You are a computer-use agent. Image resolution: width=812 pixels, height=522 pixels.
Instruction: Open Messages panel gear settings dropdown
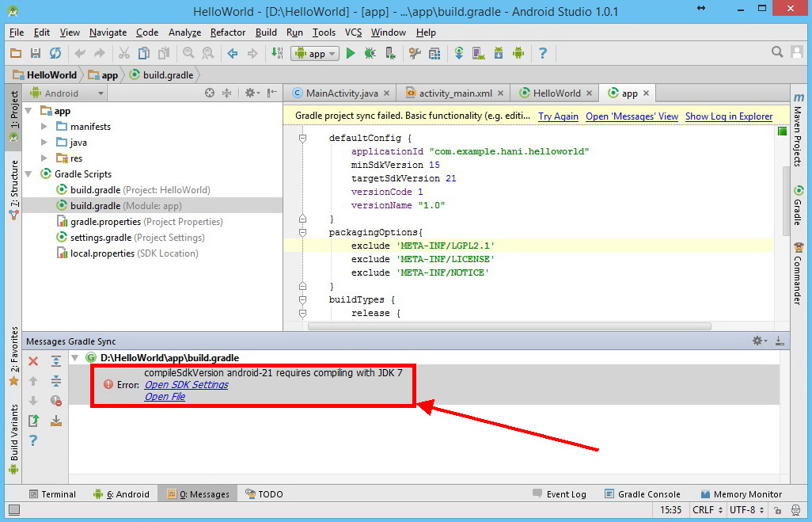pyautogui.click(x=759, y=341)
